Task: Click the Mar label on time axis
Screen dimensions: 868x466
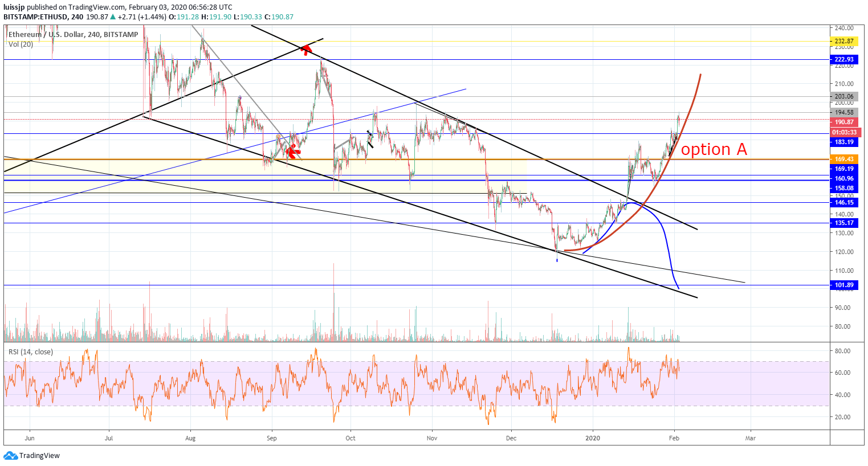Action: pyautogui.click(x=751, y=438)
